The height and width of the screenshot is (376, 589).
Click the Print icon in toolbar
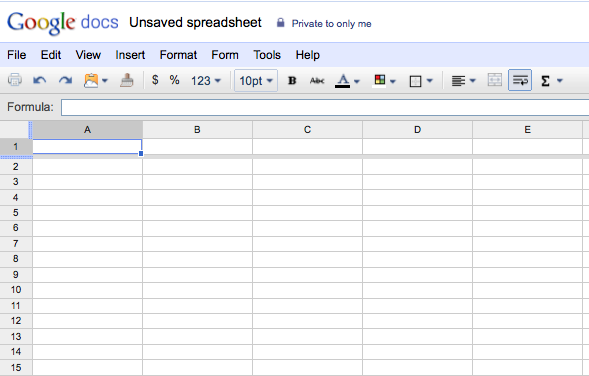coord(15,80)
